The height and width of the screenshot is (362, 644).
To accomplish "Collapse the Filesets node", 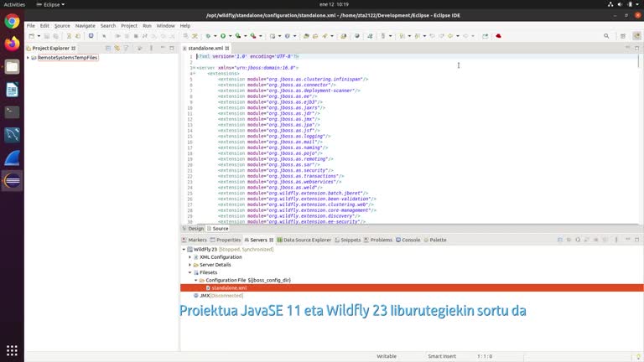I will pos(190,272).
